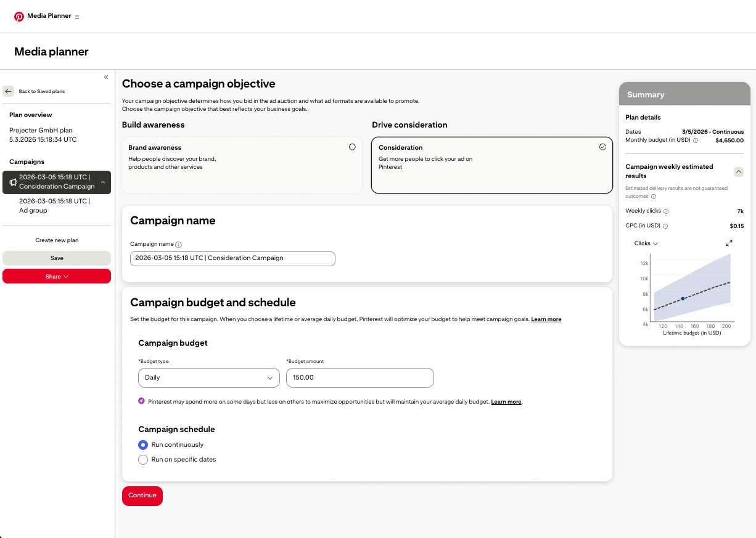Click the Pinterest logo icon

[x=19, y=17]
